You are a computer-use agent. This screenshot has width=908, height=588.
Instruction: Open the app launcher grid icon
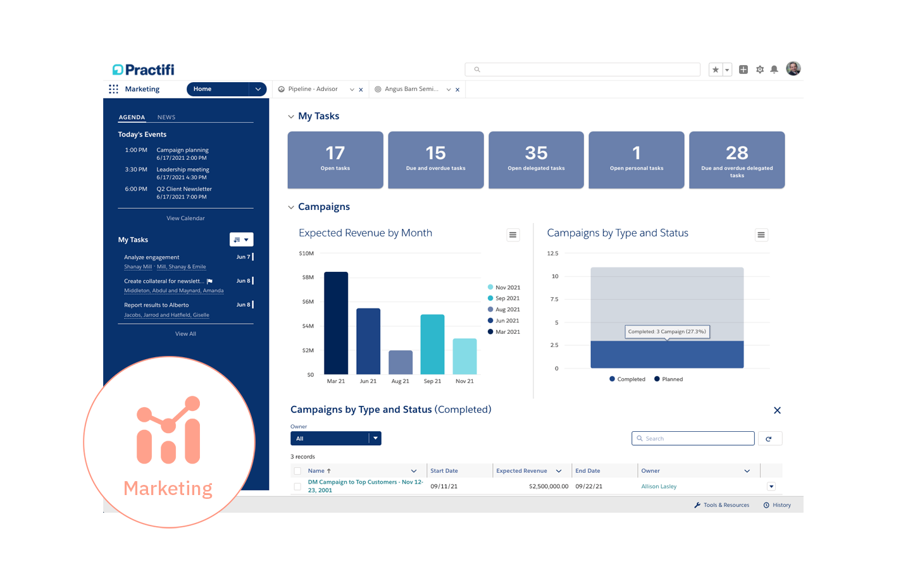pyautogui.click(x=113, y=89)
